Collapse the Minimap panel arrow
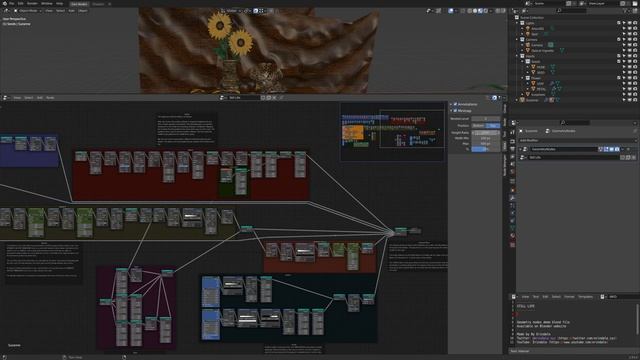The height and width of the screenshot is (360, 640). tap(451, 111)
